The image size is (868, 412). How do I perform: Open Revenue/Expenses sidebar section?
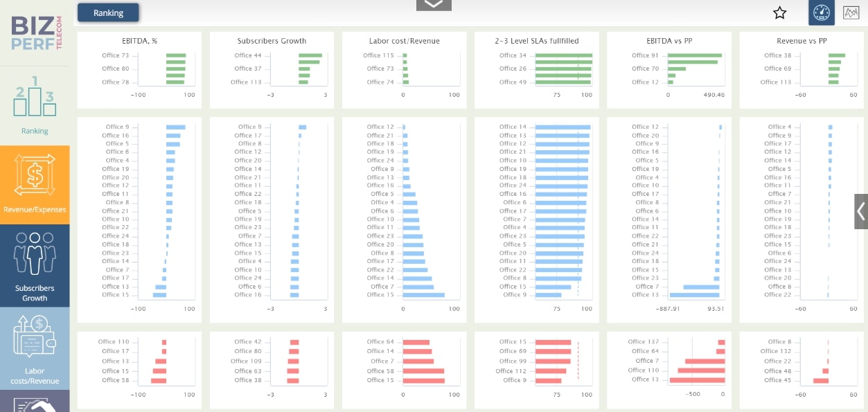pos(35,185)
